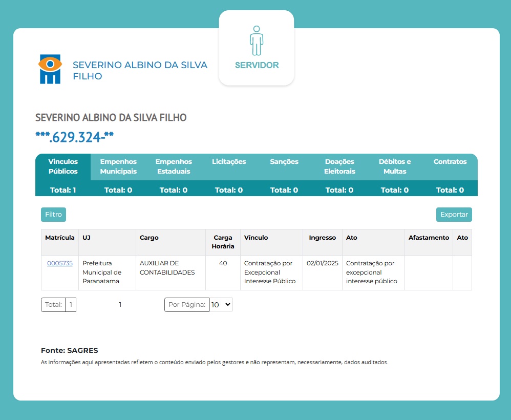Expand the Por Página dropdown

tap(221, 305)
